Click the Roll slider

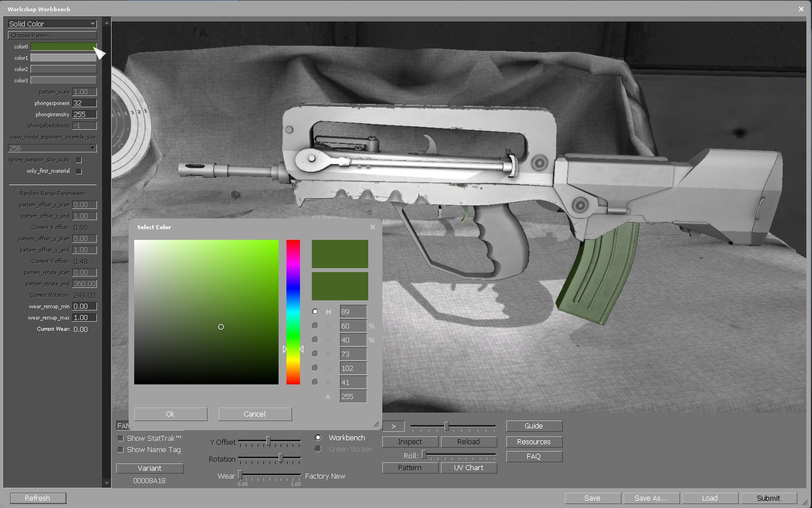coord(459,455)
